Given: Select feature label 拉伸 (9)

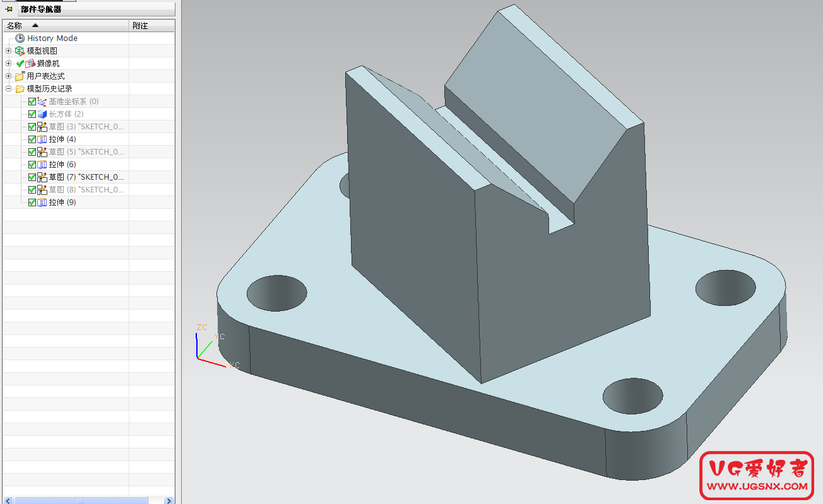Looking at the screenshot, I should [62, 202].
